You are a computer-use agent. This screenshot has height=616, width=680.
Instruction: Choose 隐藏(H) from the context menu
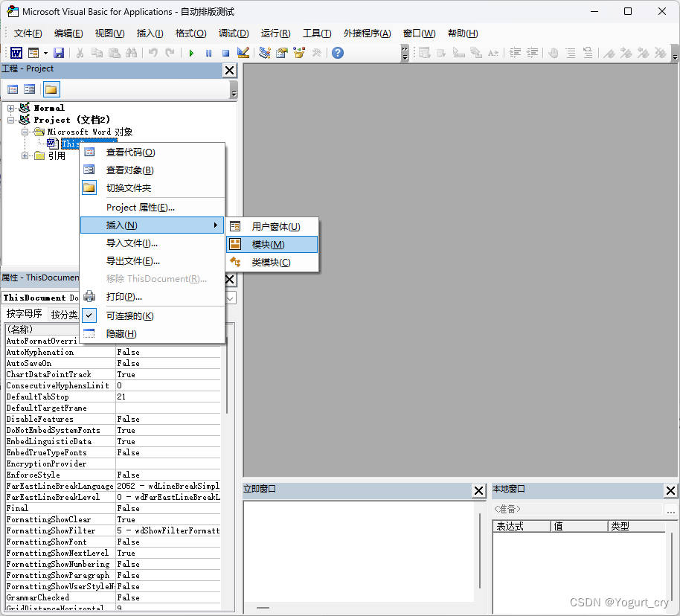(x=153, y=333)
